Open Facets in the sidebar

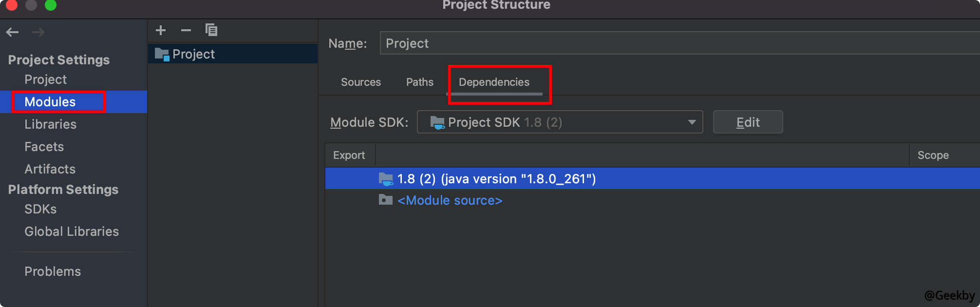click(x=44, y=147)
